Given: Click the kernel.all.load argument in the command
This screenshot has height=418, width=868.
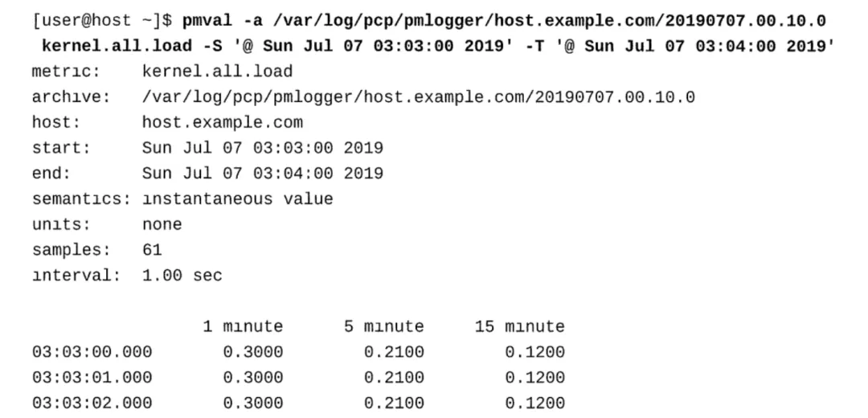Looking at the screenshot, I should (117, 46).
